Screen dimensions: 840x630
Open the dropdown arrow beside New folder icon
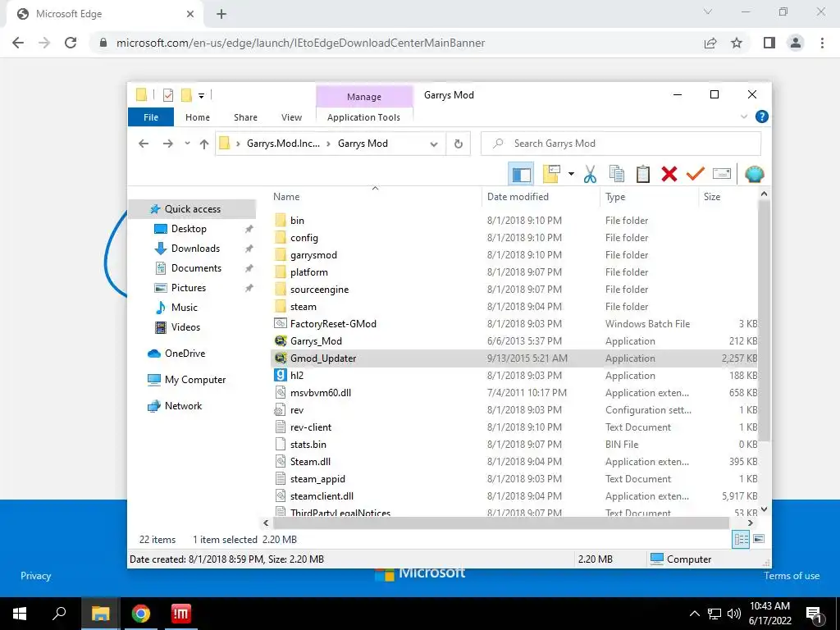pyautogui.click(x=571, y=174)
